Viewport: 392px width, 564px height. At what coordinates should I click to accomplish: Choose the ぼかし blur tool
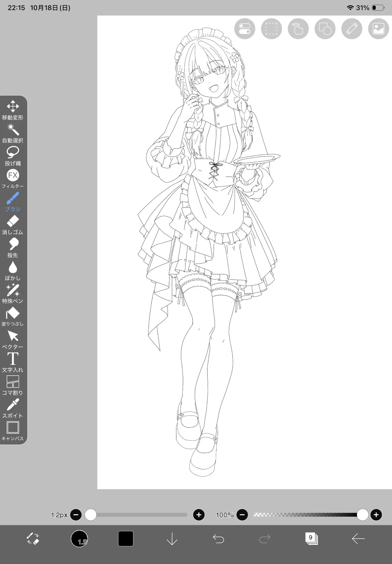coord(13,271)
